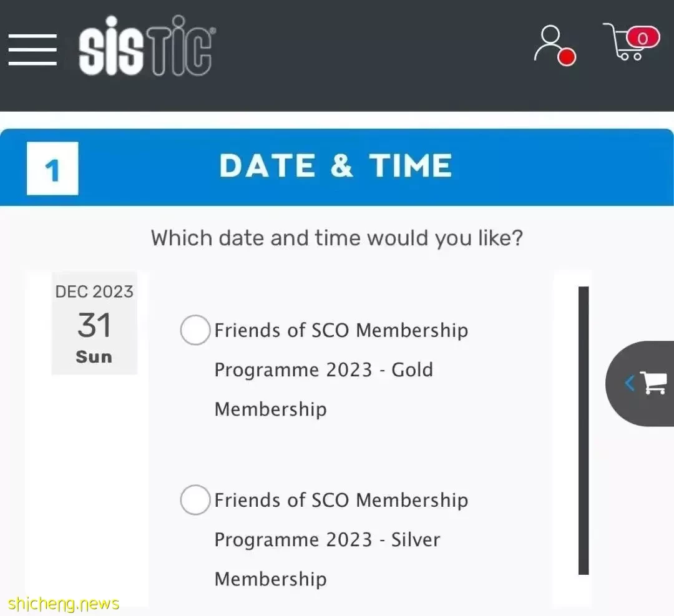The height and width of the screenshot is (616, 674).
Task: Expand side cart panel with left chevron
Action: pyautogui.click(x=630, y=383)
